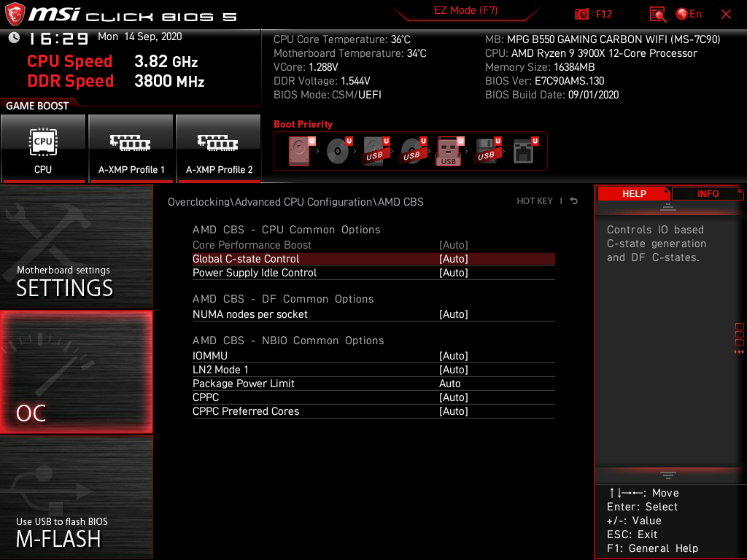Viewport: 747px width, 560px height.
Task: Select the USB optical drive boot icon
Action: click(x=413, y=151)
